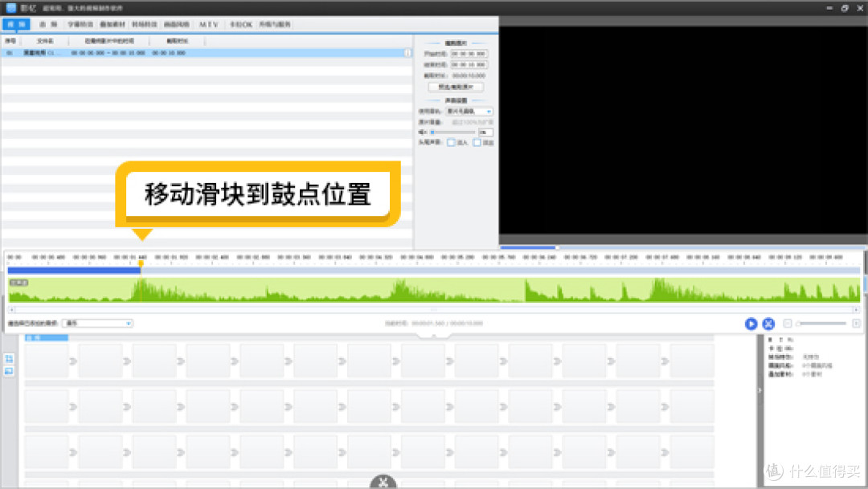Click the lower icon in the left storyboard sidebar

coord(9,371)
